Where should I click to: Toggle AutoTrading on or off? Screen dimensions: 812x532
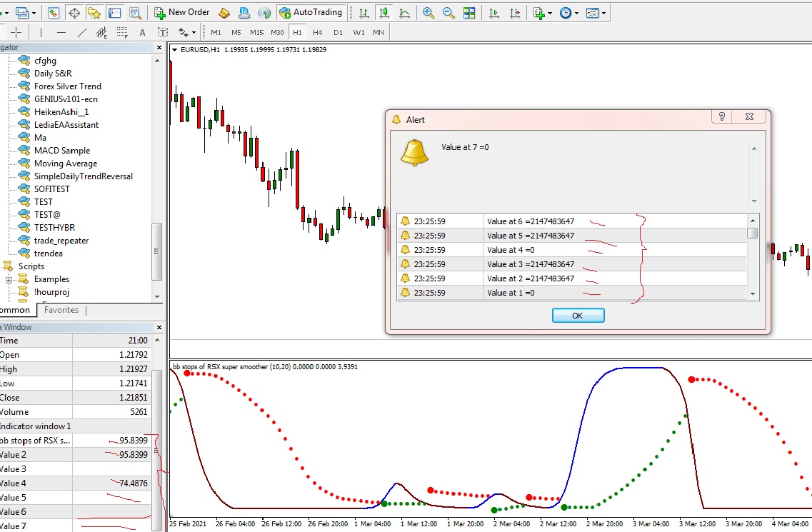click(x=311, y=12)
